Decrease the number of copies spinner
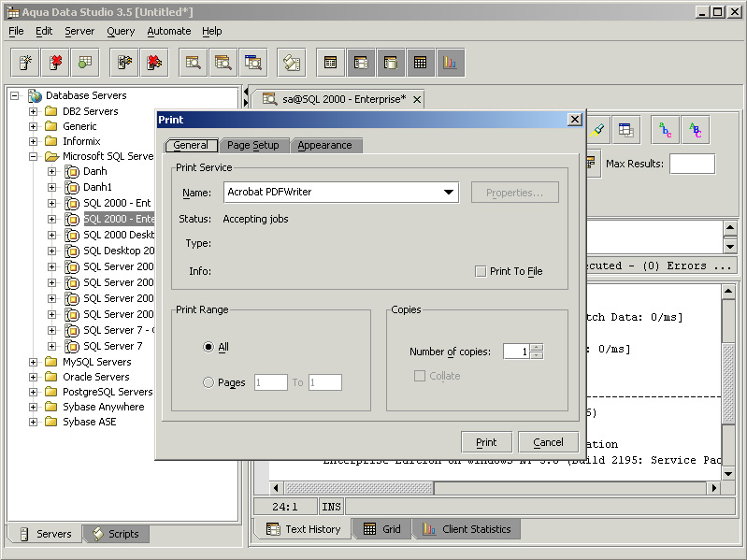 pos(537,355)
